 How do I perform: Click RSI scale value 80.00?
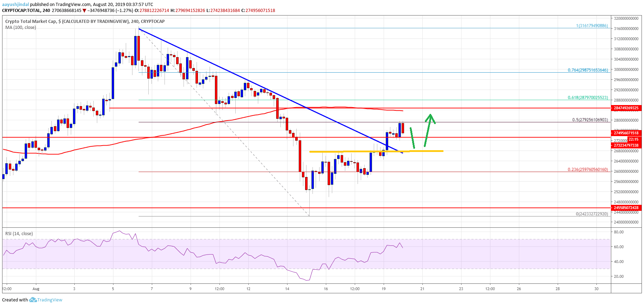(619, 232)
